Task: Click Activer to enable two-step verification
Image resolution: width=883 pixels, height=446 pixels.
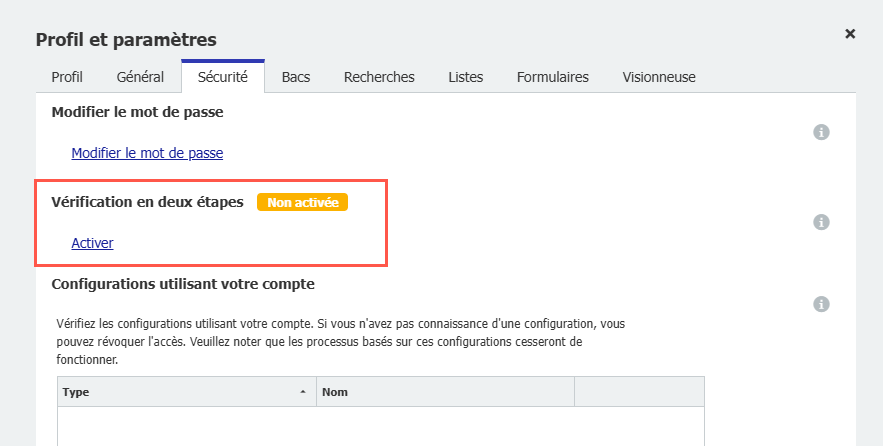Action: pos(92,243)
